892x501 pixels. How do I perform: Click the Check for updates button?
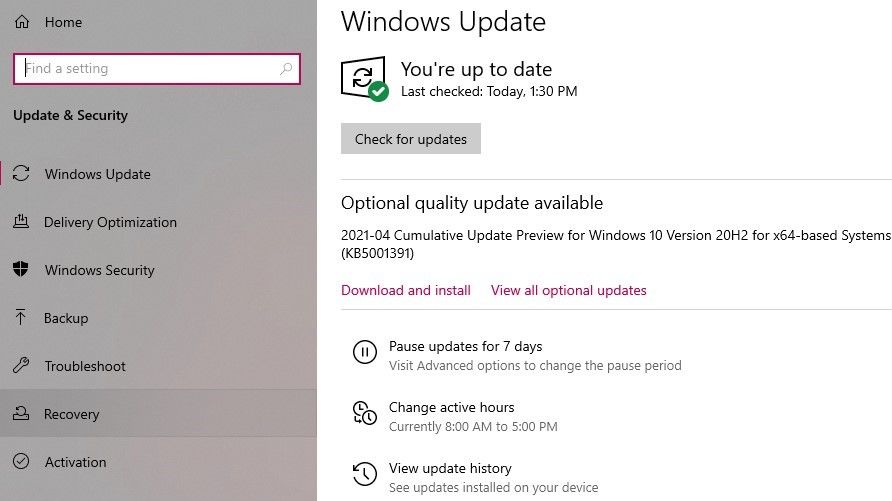click(x=411, y=139)
